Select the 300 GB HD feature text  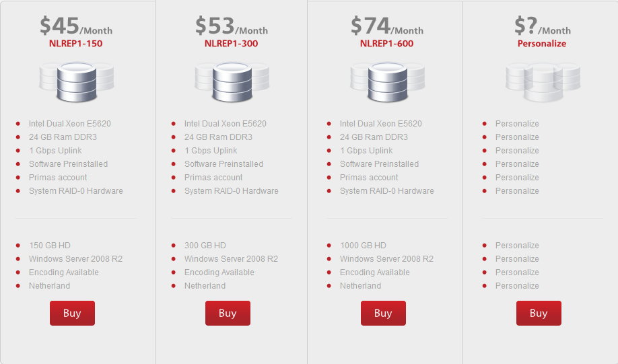coord(205,246)
